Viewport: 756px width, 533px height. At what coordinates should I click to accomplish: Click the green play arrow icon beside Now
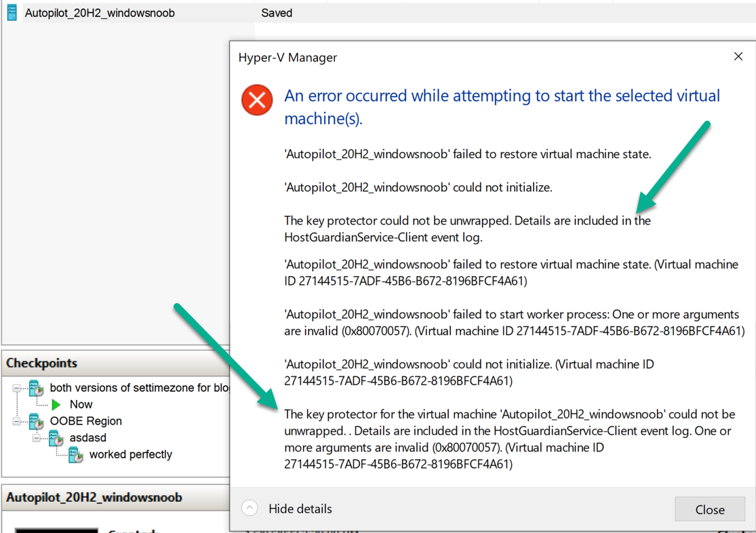pos(56,404)
